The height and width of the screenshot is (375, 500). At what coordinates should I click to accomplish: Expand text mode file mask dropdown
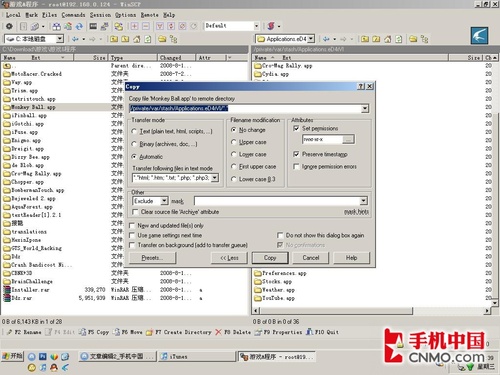click(215, 178)
